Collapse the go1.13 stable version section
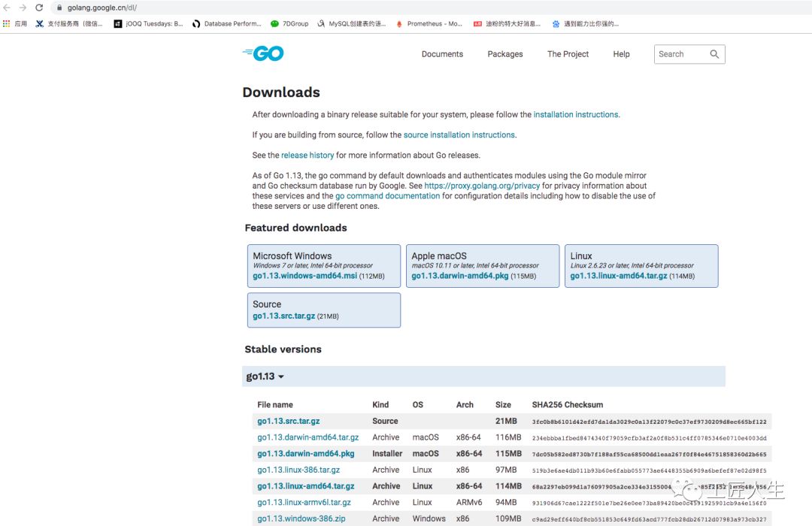 coord(265,376)
